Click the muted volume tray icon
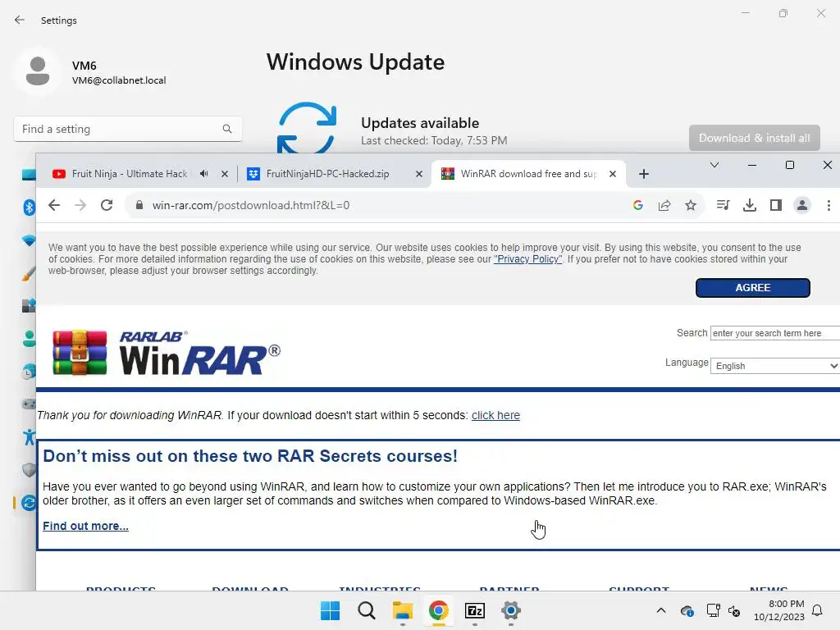Image resolution: width=840 pixels, height=630 pixels. [734, 610]
